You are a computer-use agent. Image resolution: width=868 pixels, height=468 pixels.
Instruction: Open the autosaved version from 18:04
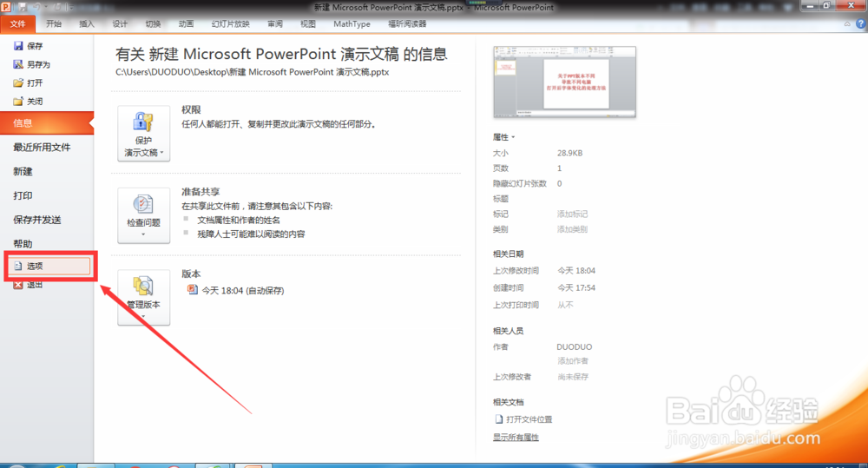pos(236,290)
